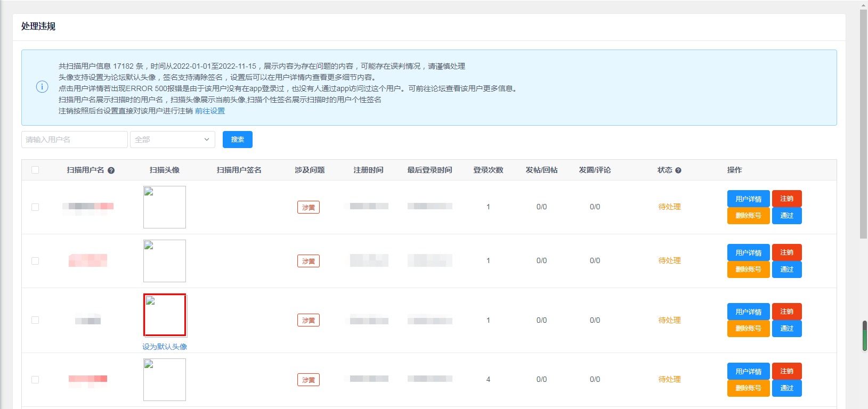Click the 涉黄 tag in the third row
Viewport: 868px width, 409px height.
309,320
